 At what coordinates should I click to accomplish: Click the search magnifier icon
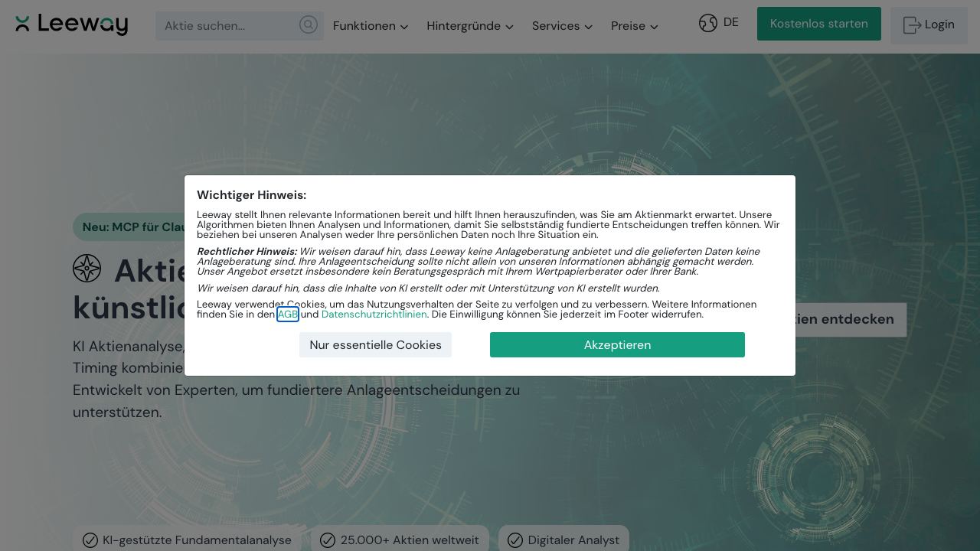[x=308, y=25]
